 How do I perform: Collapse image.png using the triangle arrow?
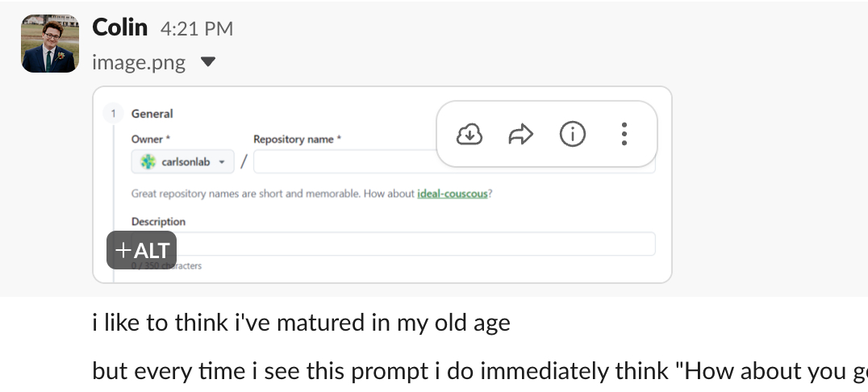(207, 62)
